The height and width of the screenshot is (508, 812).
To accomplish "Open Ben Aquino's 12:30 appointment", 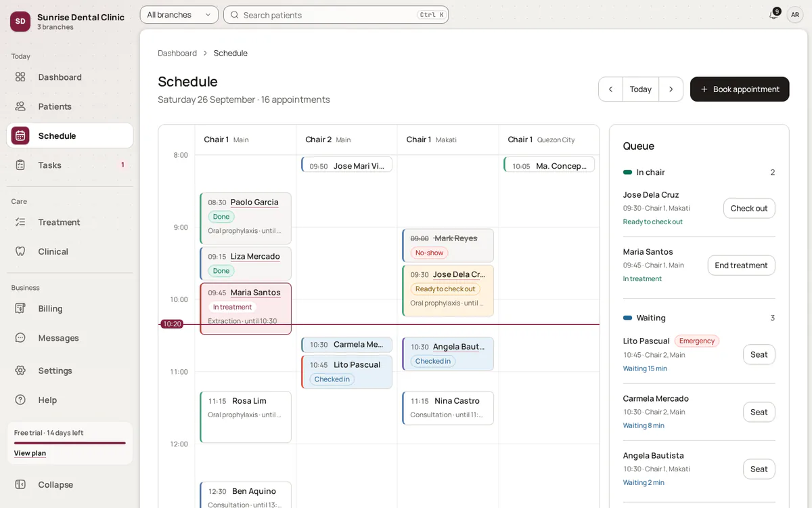I will (x=246, y=495).
